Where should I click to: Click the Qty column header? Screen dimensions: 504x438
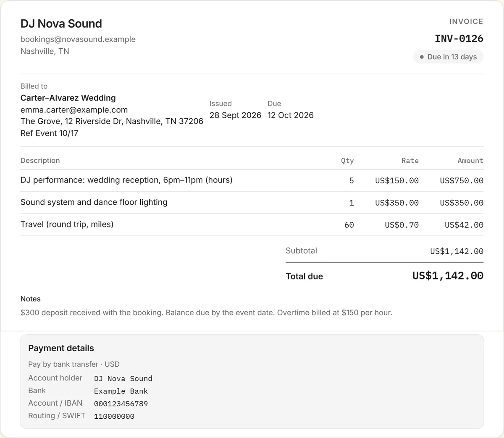pyautogui.click(x=347, y=161)
